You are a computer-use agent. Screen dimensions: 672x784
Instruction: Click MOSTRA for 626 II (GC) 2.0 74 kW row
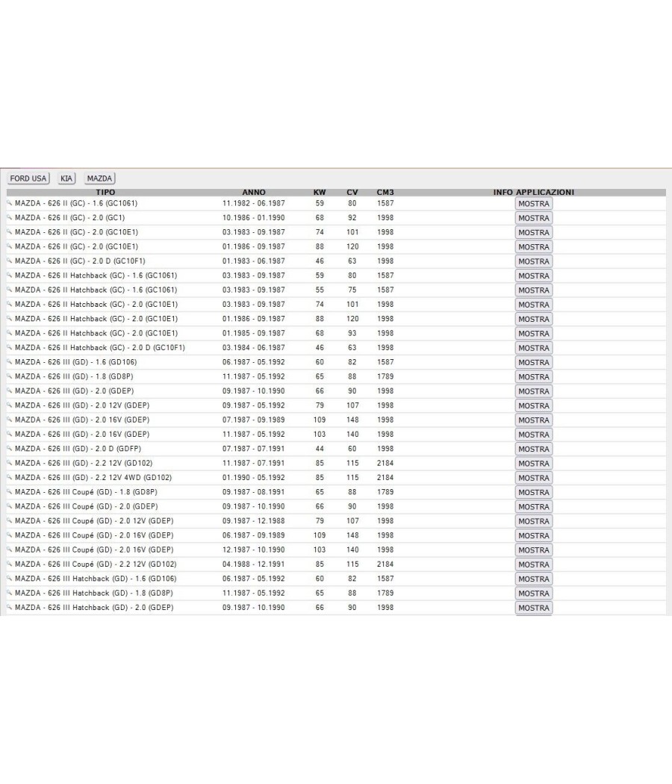534,232
